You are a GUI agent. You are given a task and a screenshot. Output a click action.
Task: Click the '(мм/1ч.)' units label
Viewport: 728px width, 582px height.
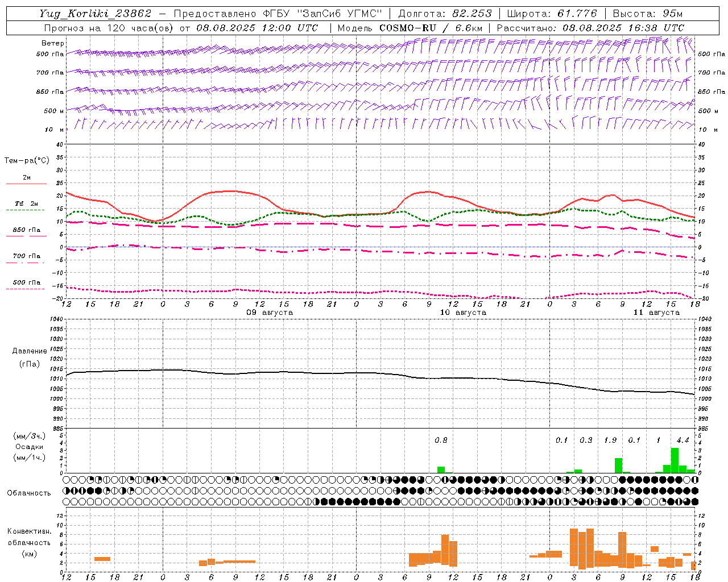tap(30, 458)
